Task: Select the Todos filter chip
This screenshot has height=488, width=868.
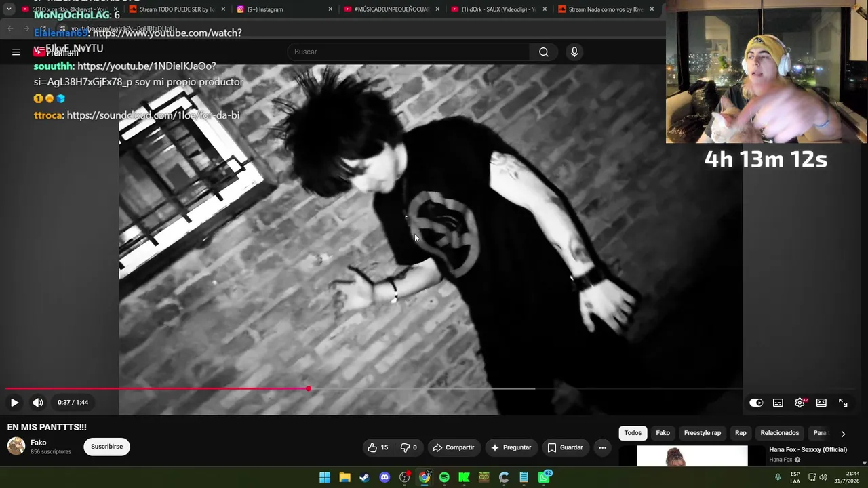Action: click(x=633, y=433)
